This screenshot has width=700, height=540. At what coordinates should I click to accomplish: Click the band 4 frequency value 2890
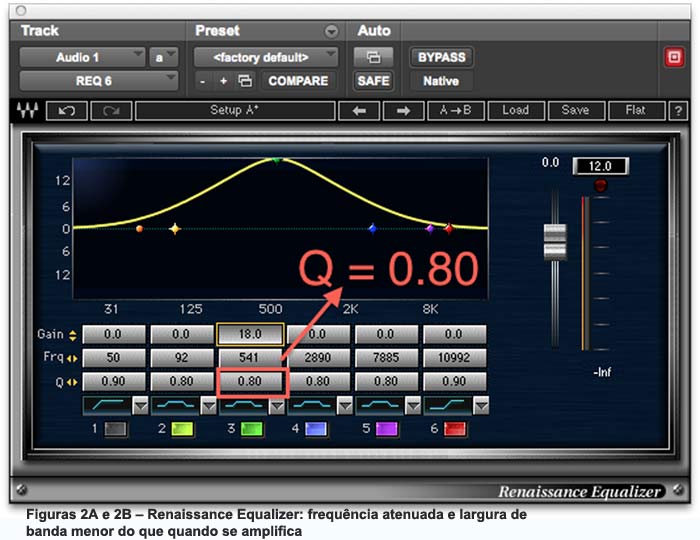317,357
